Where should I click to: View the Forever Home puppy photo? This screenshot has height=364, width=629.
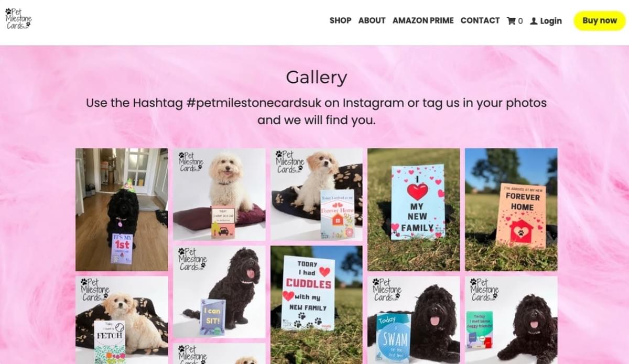(x=317, y=194)
